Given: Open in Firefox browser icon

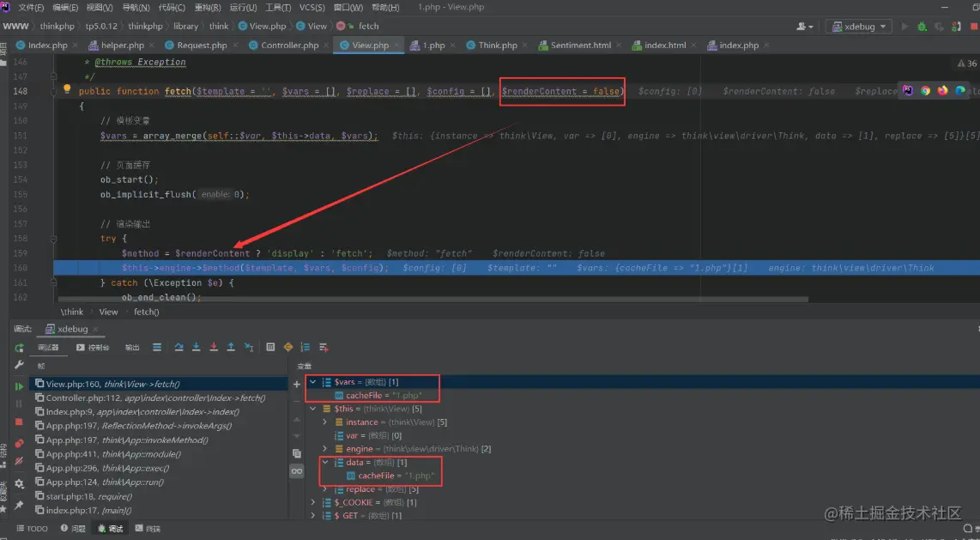Looking at the screenshot, I should 942,91.
